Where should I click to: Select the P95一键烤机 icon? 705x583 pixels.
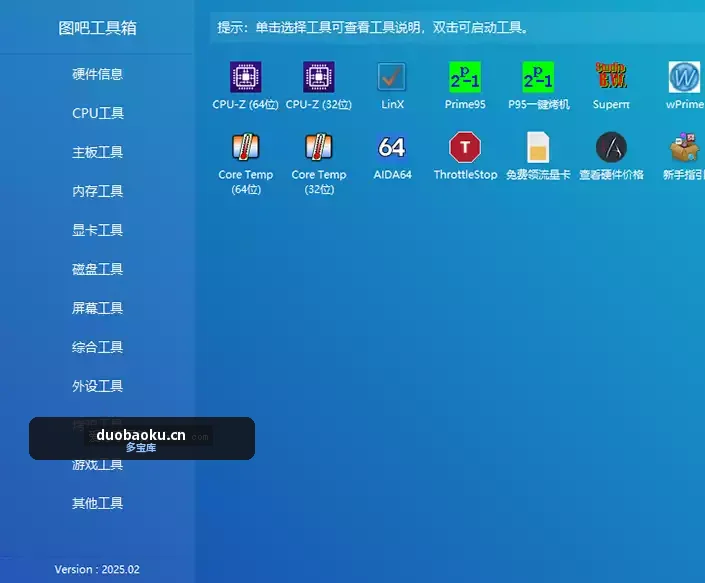coord(538,77)
